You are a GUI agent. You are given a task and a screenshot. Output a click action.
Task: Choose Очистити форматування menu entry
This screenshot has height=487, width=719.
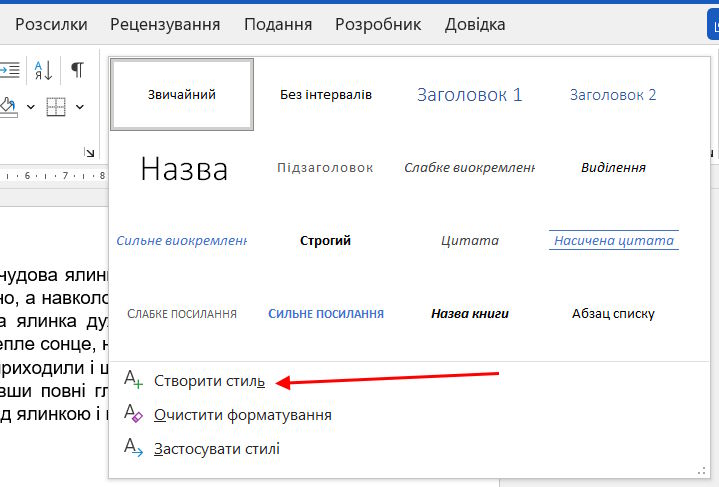[x=243, y=415]
